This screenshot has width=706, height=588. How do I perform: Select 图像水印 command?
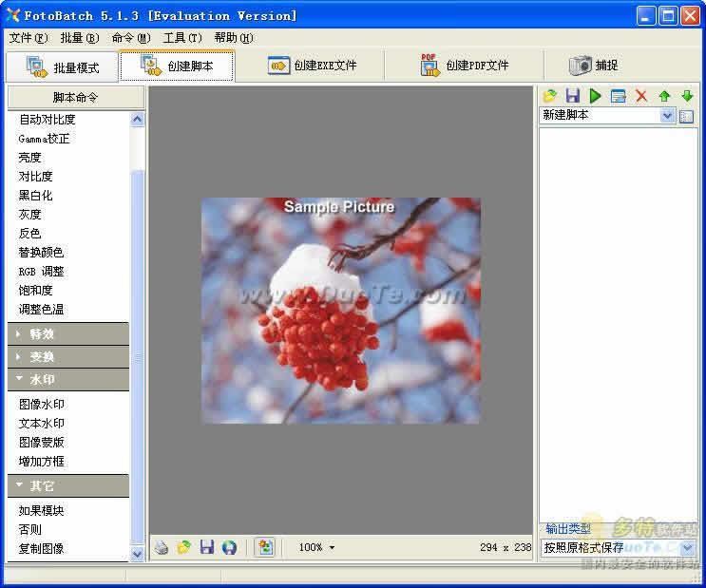coord(42,405)
